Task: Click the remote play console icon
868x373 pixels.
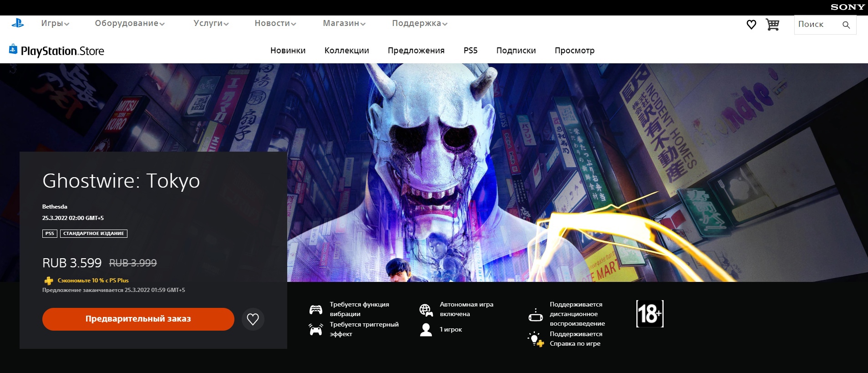Action: (x=536, y=315)
